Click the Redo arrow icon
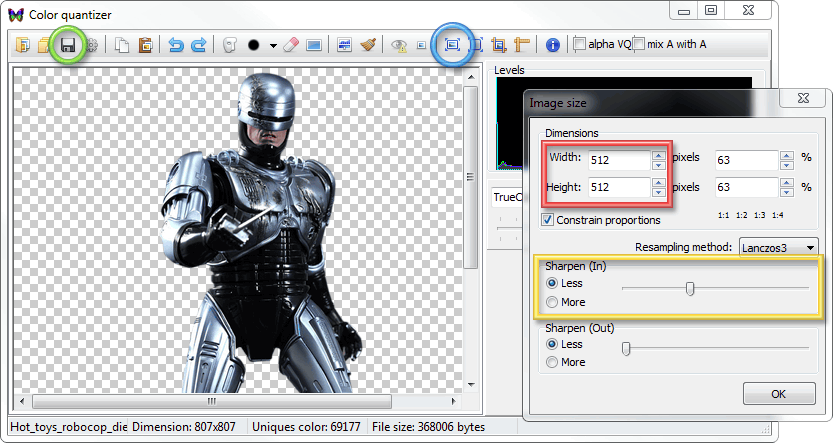The width and height of the screenshot is (833, 443). pyautogui.click(x=198, y=45)
